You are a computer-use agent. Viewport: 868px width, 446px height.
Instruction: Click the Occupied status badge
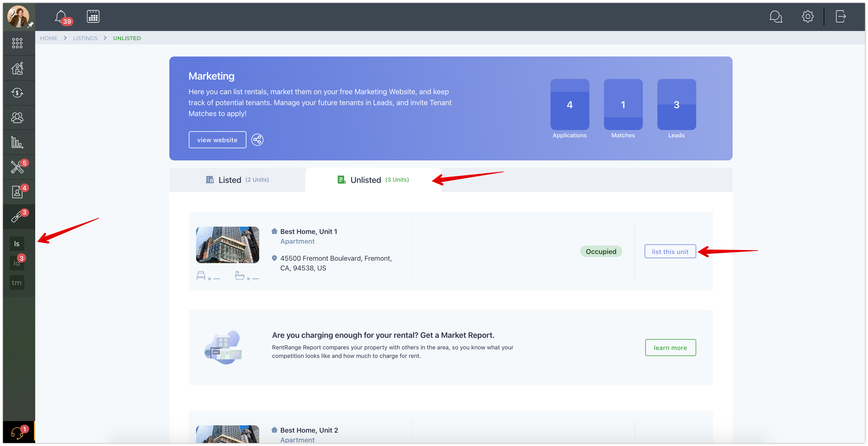click(601, 251)
